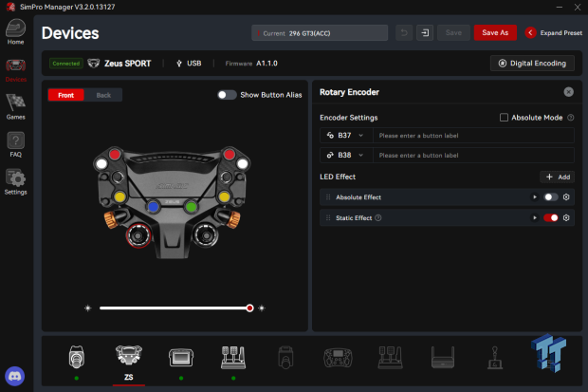Screen dimensions: 588x392
Task: Preview the Absolute Effect with play arrow
Action: [535, 197]
